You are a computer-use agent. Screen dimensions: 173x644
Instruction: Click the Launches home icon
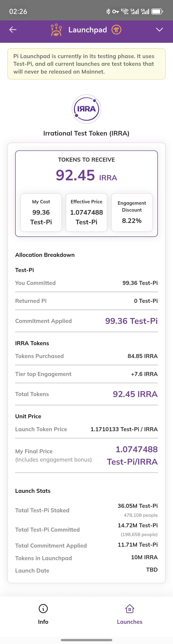click(x=129, y=608)
